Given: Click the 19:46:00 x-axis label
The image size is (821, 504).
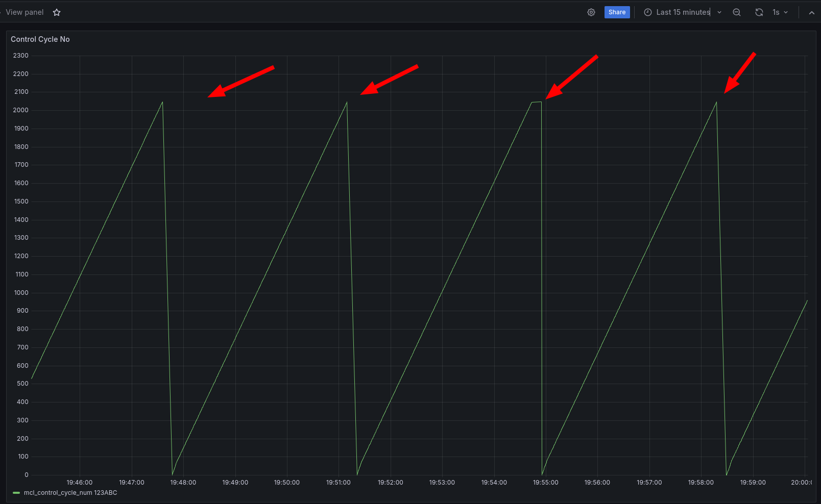Looking at the screenshot, I should [x=80, y=483].
